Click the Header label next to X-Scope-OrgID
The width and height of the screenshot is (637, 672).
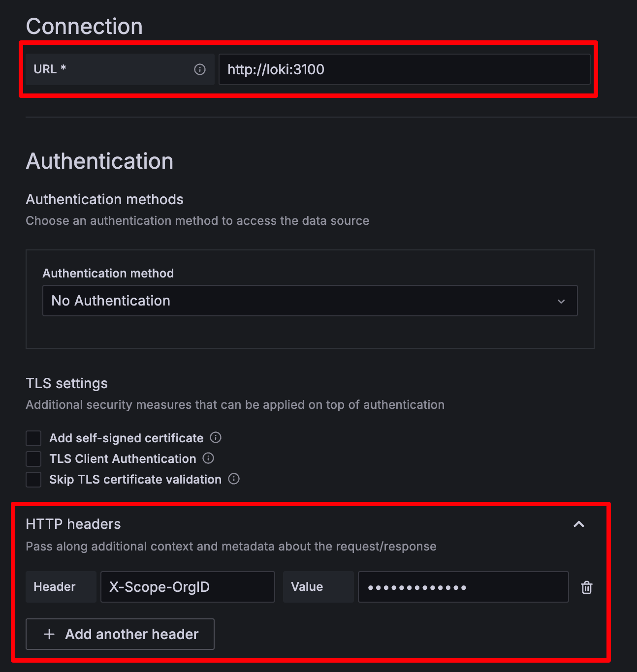55,587
